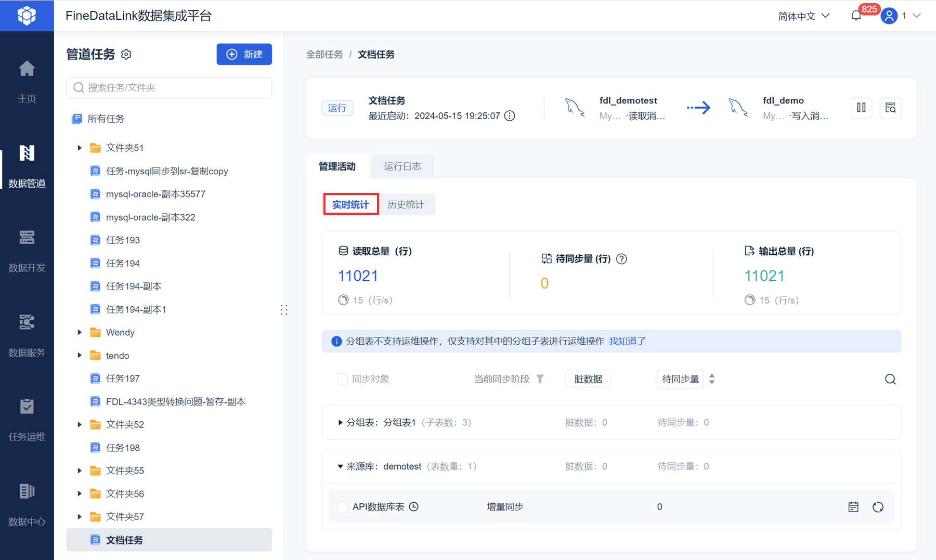This screenshot has width=936, height=560.
Task: Dismiss notice via 我知道了 link
Action: 628,341
